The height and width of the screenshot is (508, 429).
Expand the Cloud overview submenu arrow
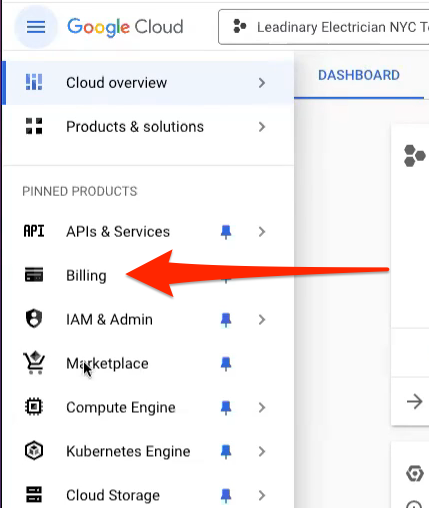(x=262, y=83)
